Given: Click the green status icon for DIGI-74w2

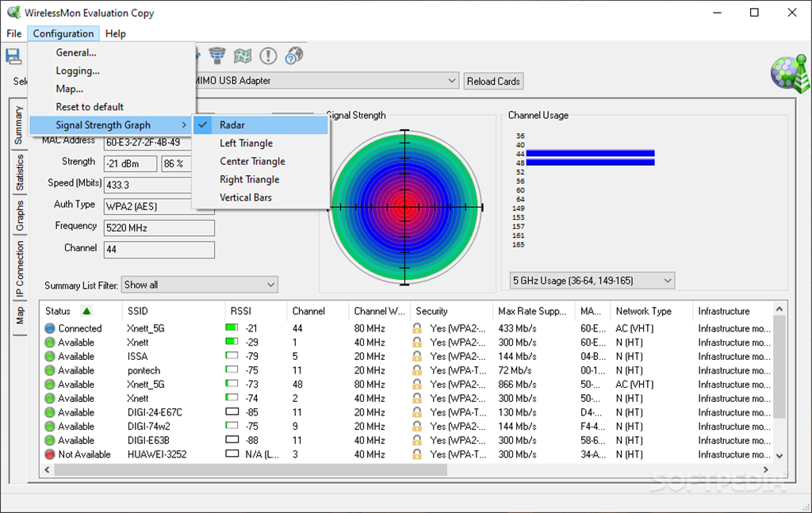Looking at the screenshot, I should (x=50, y=426).
